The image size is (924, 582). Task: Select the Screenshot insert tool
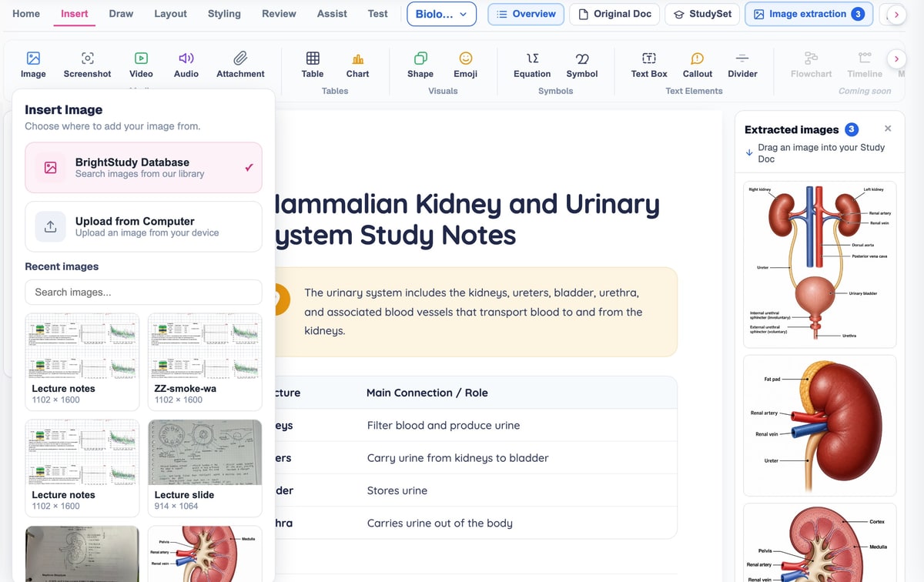coord(87,65)
